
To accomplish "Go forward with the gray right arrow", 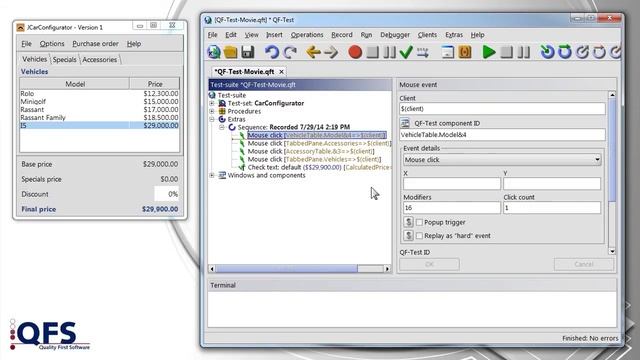I will tap(331, 52).
